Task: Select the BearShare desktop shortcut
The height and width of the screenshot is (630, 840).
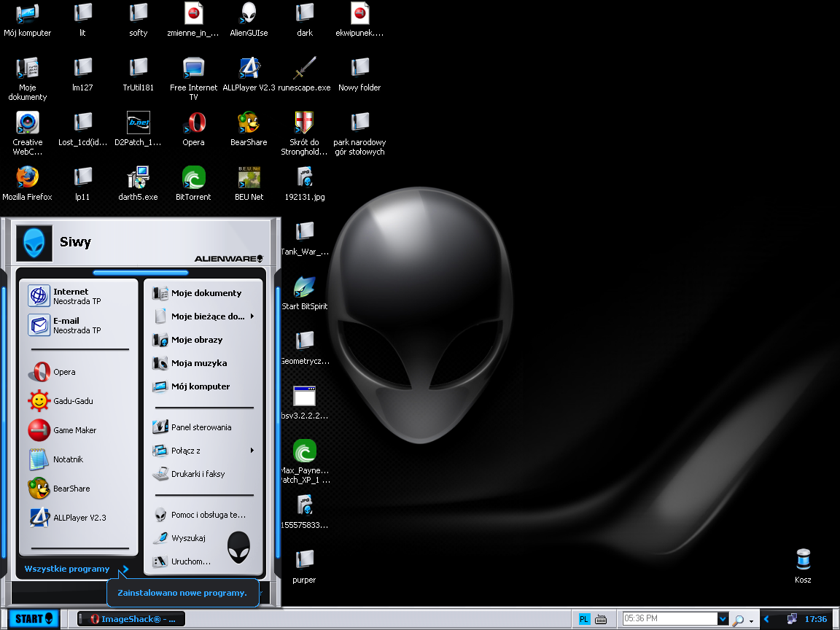Action: tap(249, 123)
